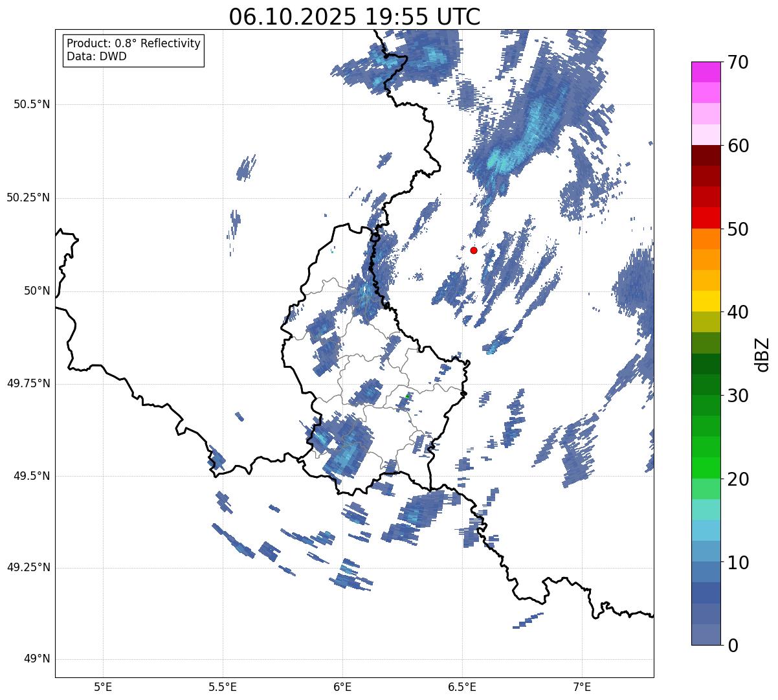
Task: Click the "Product: 0.8° Reflectivity" text
Action: pyautogui.click(x=134, y=43)
